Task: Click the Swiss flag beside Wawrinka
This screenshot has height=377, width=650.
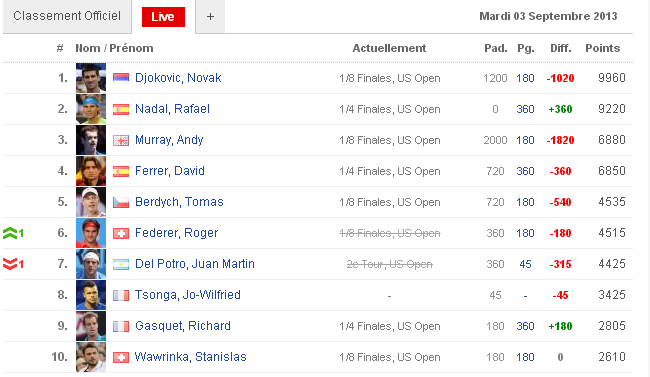Action: click(121, 357)
